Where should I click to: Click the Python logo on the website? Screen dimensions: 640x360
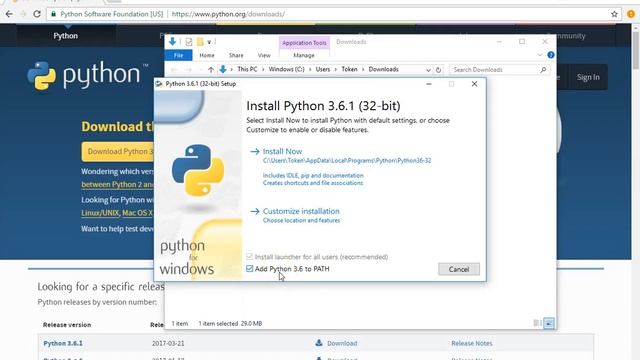(x=84, y=76)
